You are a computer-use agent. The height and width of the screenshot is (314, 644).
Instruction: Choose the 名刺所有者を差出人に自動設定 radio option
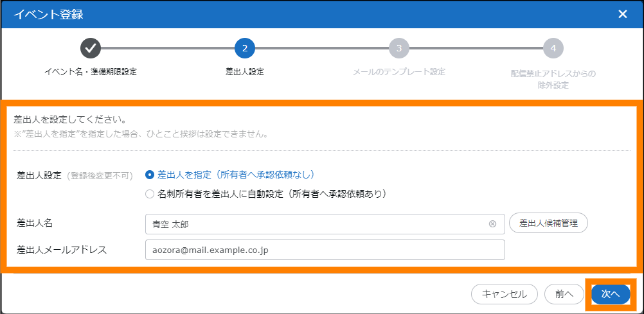pyautogui.click(x=150, y=193)
